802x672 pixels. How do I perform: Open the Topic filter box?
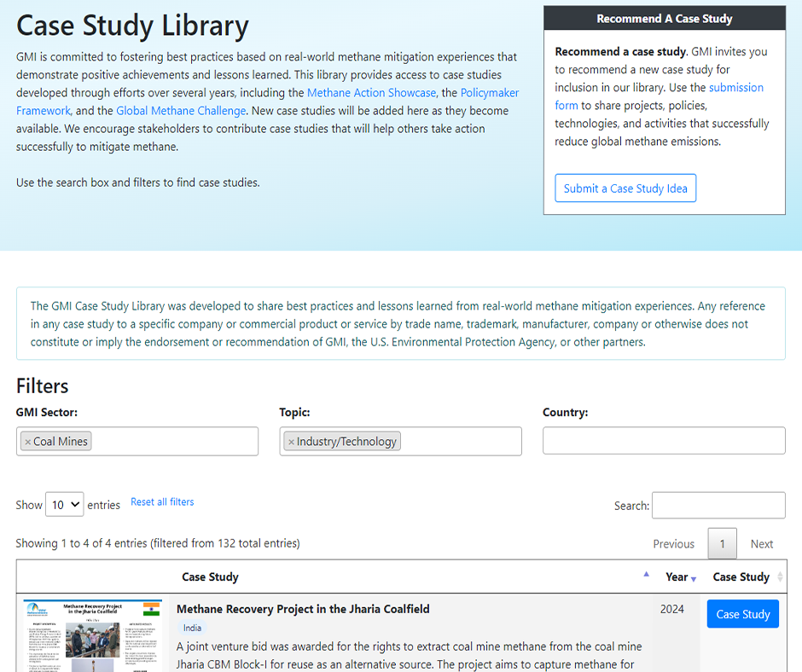pos(459,442)
